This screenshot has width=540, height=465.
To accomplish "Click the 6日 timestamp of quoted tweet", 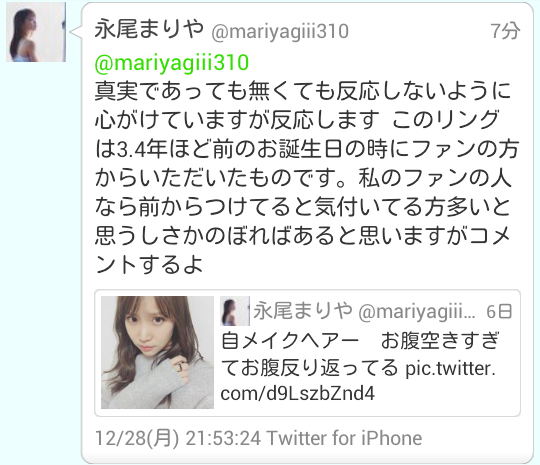I will (499, 311).
